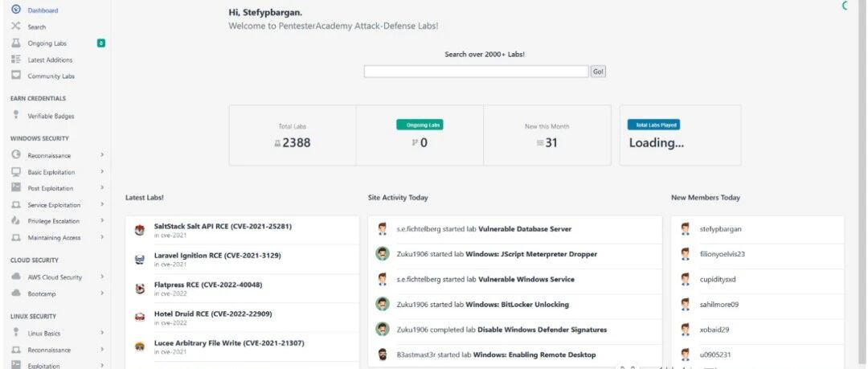Open Search in the sidebar menu
Image resolution: width=868 pixels, height=369 pixels.
[x=36, y=27]
